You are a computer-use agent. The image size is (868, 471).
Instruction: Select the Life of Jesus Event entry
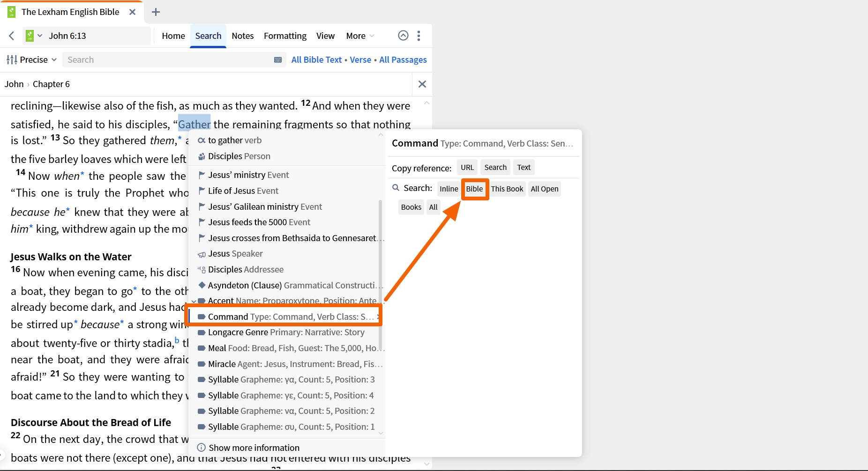point(286,191)
